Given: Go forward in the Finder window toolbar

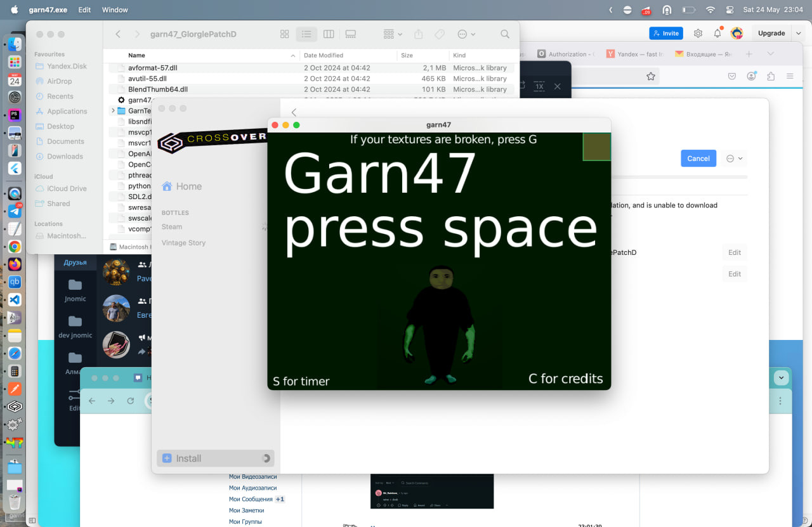Looking at the screenshot, I should pos(137,34).
